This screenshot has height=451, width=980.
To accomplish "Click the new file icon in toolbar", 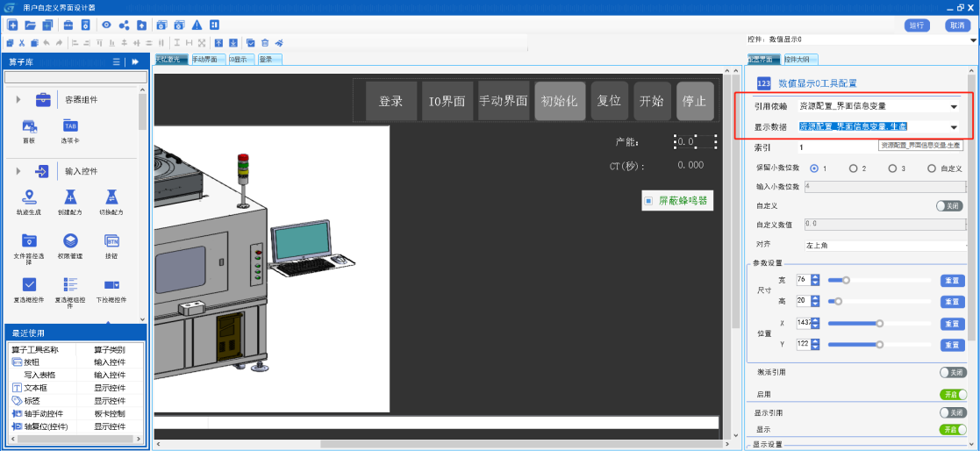I will (x=12, y=25).
